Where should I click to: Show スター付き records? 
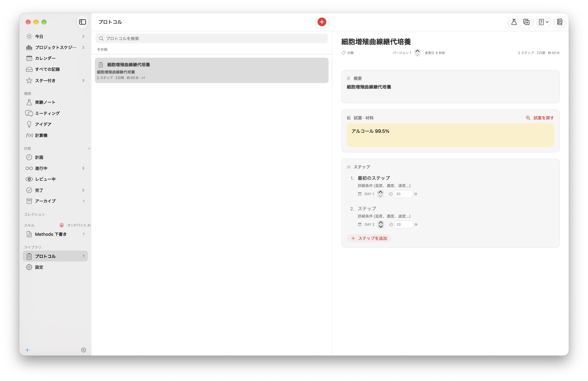click(x=55, y=80)
